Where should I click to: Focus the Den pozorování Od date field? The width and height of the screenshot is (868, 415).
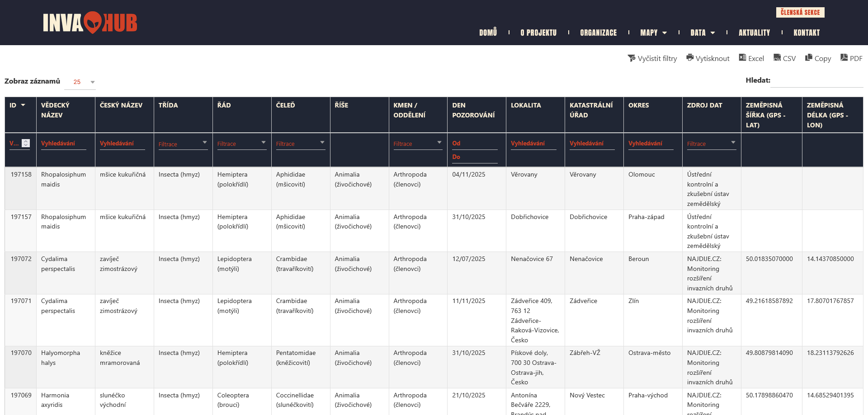(x=475, y=143)
